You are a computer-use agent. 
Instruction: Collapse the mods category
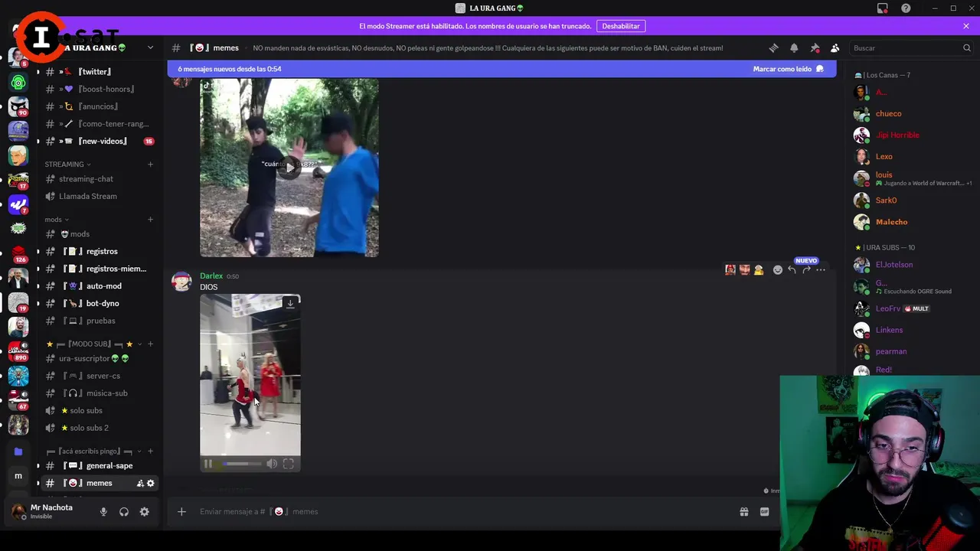57,220
